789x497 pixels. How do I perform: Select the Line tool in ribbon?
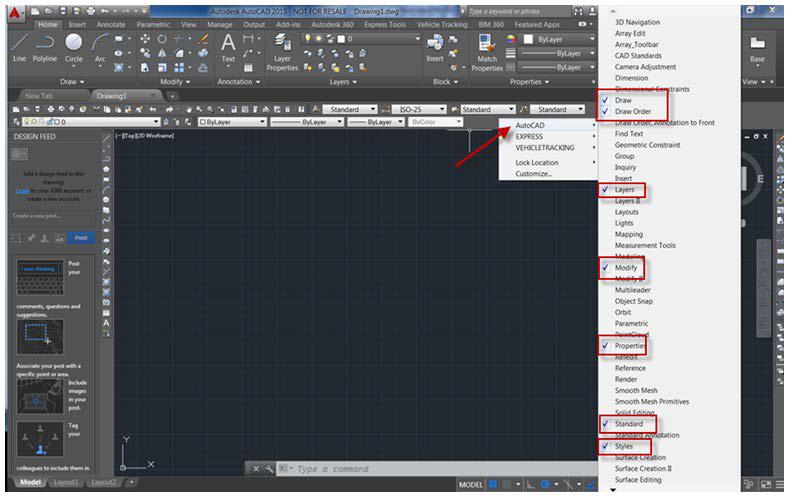click(x=19, y=48)
